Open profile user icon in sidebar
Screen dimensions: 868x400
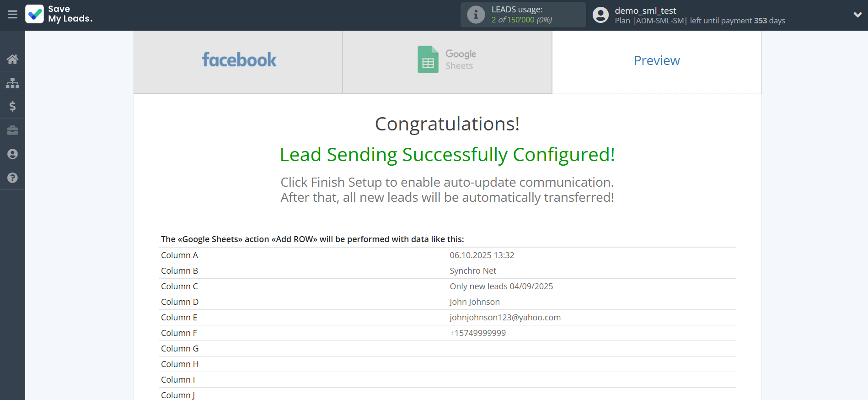tap(12, 154)
